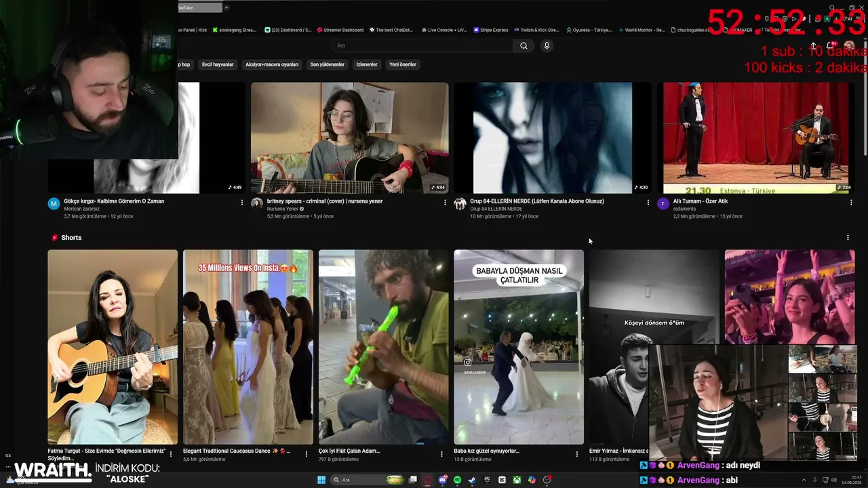Open the 'Streamer Dashboard' bookmark
Viewport: 868px width, 488px height.
coord(340,30)
